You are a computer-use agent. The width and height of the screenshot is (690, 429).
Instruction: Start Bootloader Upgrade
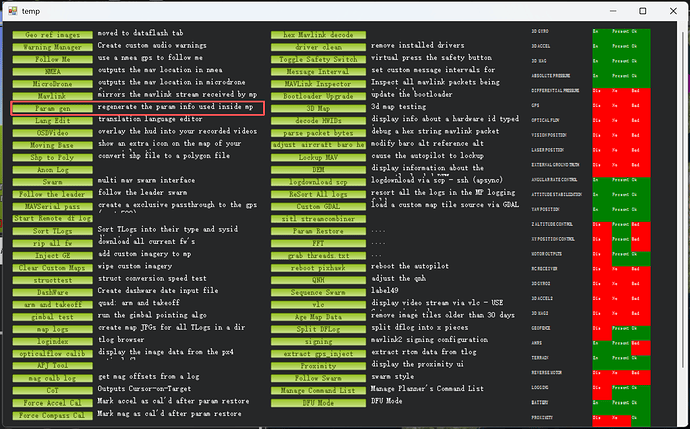[x=318, y=96]
